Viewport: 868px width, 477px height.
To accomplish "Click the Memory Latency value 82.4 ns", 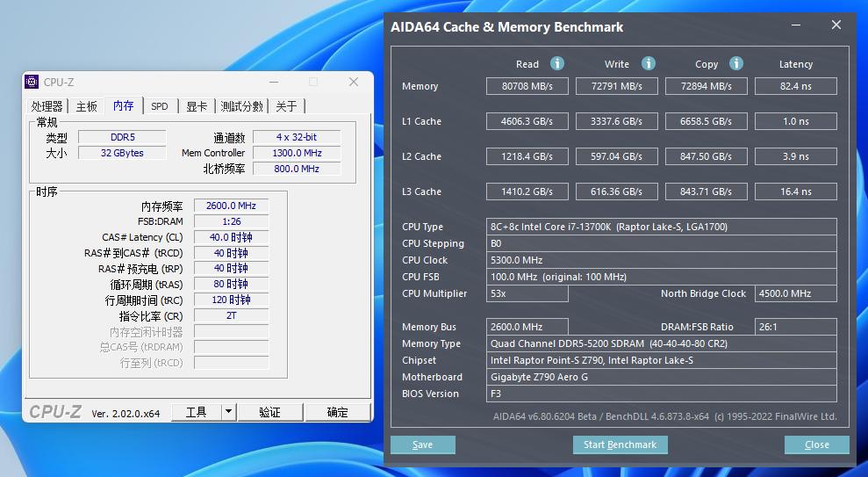I will coord(796,86).
